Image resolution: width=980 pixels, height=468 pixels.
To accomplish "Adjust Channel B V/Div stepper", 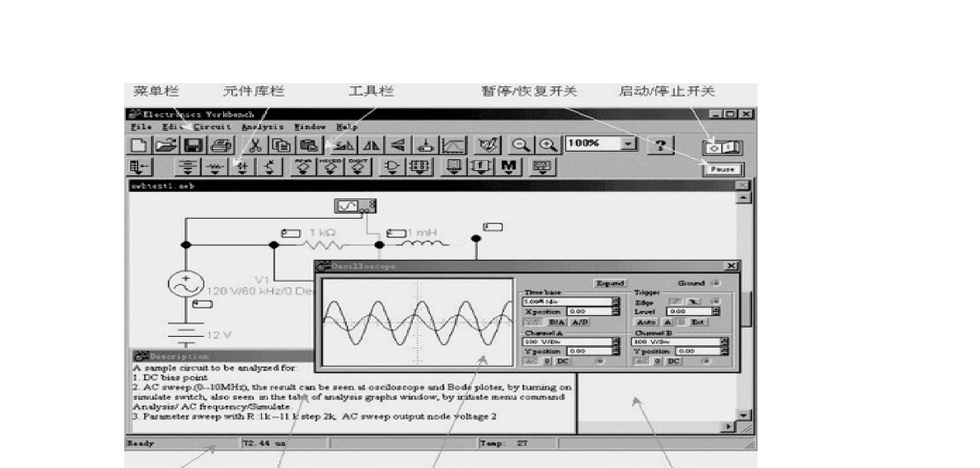I will (x=725, y=342).
